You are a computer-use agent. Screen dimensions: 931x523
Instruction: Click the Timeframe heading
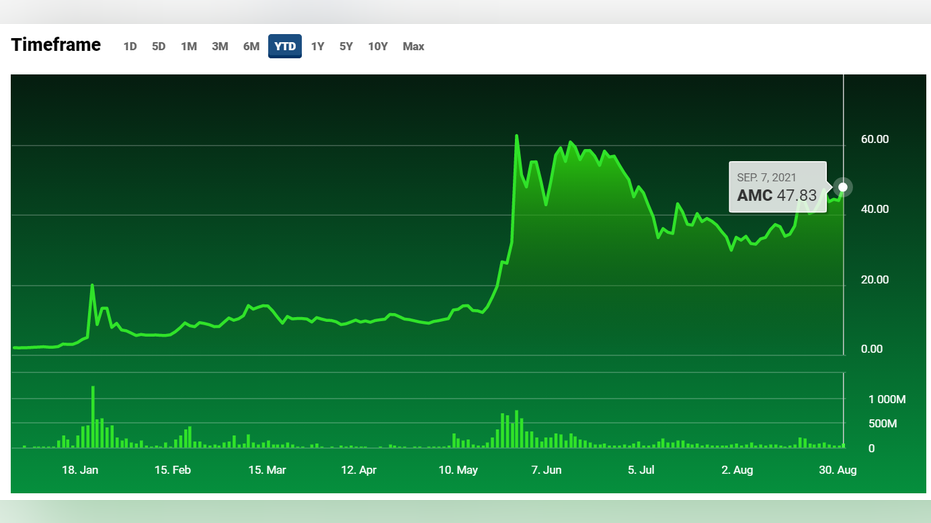click(x=56, y=45)
